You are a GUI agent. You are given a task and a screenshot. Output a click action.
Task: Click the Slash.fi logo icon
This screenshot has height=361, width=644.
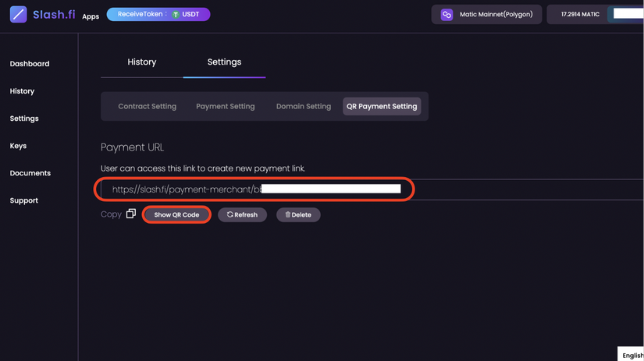[x=18, y=14]
